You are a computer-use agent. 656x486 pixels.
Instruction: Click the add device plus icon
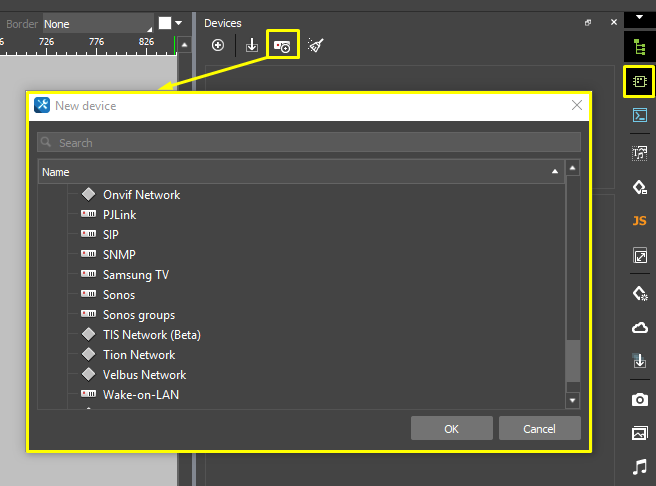click(218, 46)
